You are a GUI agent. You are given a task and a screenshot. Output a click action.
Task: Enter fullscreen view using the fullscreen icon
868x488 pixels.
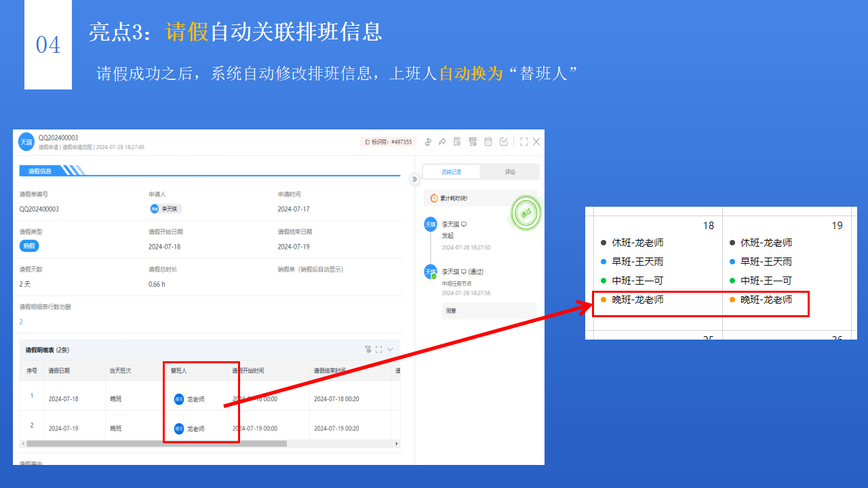pyautogui.click(x=524, y=142)
